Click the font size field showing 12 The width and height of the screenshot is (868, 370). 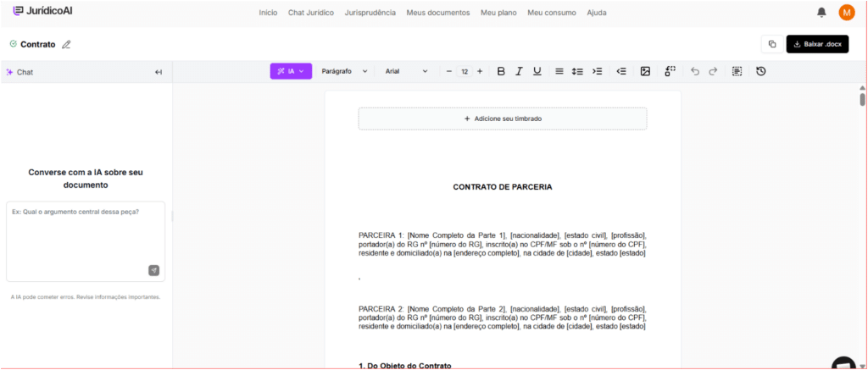465,71
